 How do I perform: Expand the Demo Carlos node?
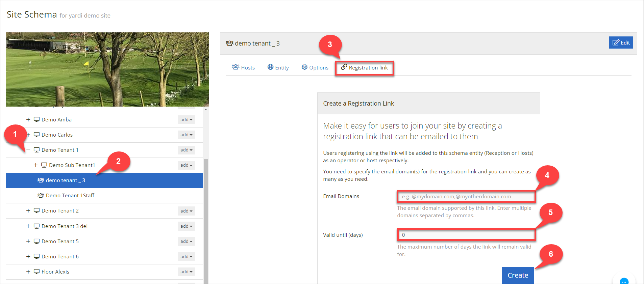tap(28, 135)
